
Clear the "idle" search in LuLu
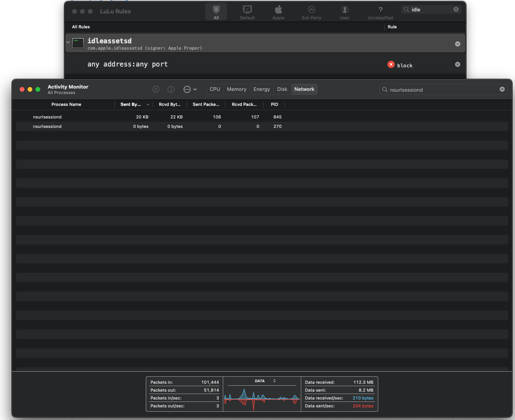(x=456, y=9)
